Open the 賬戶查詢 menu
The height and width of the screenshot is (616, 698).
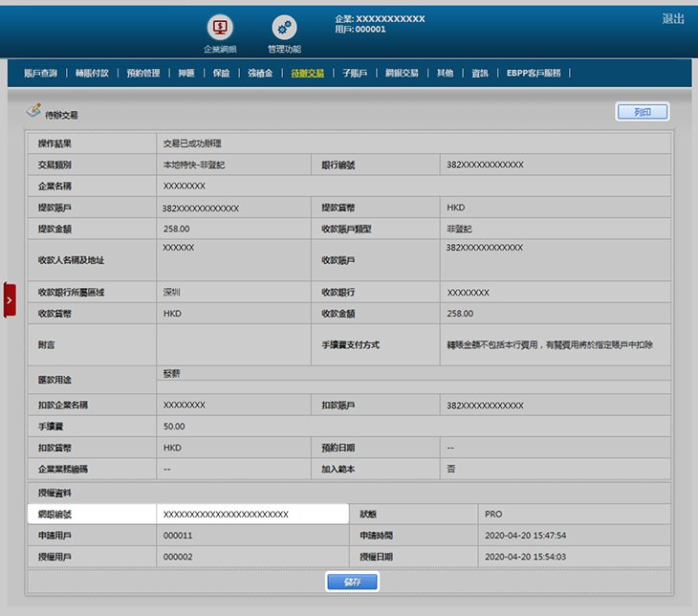40,73
